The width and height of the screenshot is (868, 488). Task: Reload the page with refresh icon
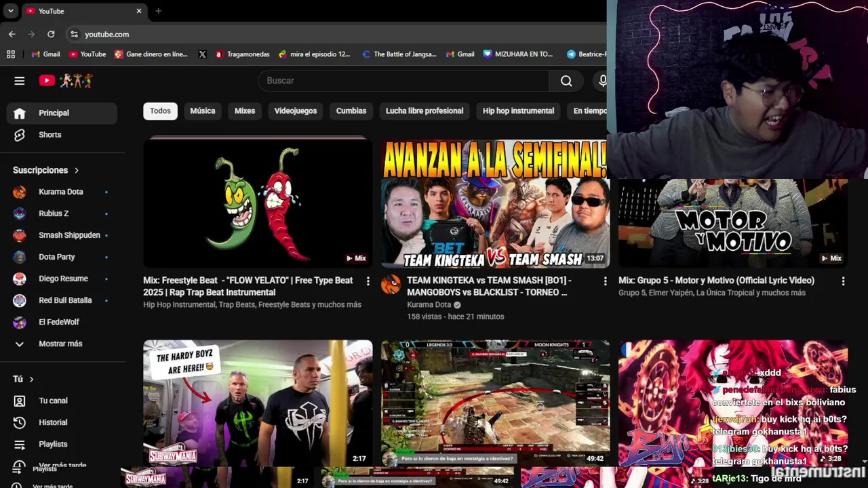(51, 34)
